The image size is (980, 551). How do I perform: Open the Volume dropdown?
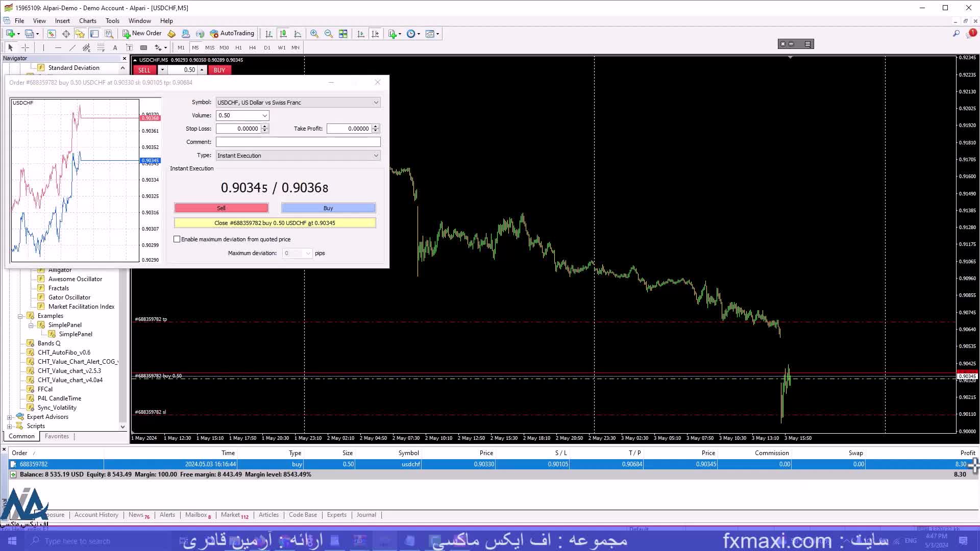click(x=264, y=116)
